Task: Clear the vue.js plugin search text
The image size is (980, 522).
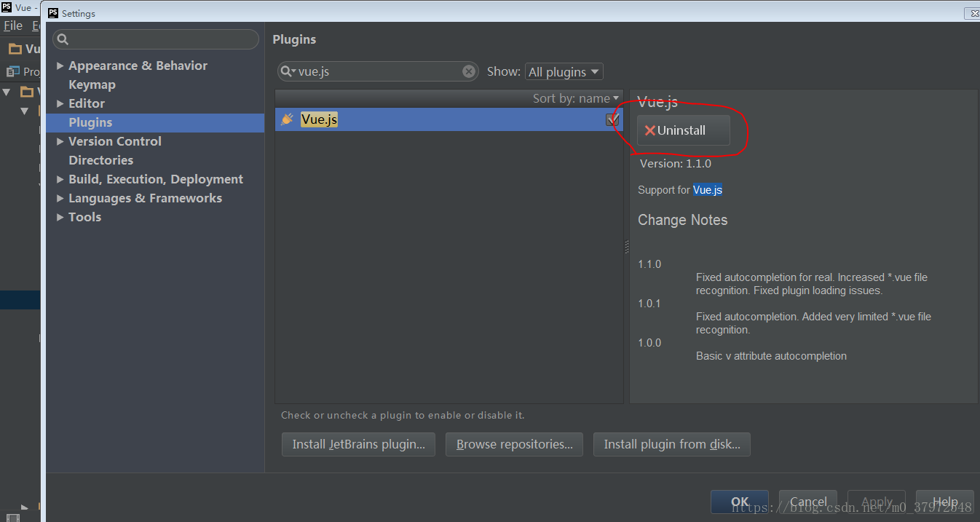Action: coord(469,71)
